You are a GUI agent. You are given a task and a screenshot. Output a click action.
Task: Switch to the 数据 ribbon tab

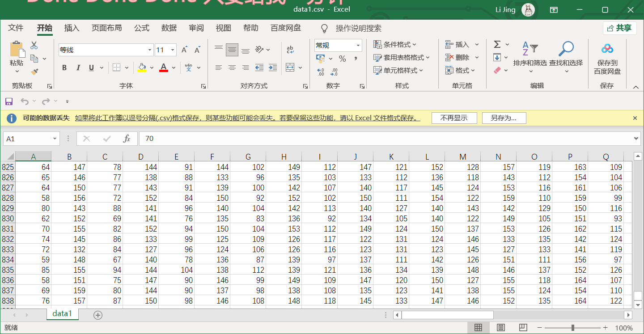(169, 28)
